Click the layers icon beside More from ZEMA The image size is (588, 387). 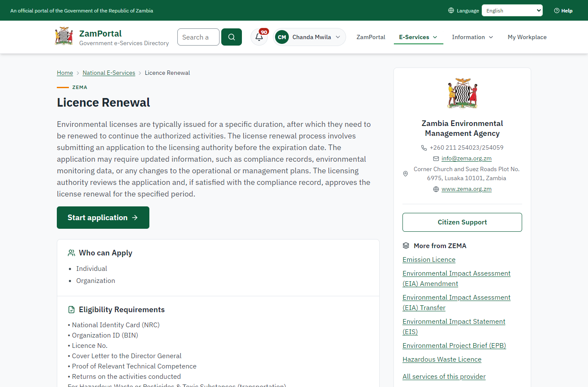click(406, 246)
